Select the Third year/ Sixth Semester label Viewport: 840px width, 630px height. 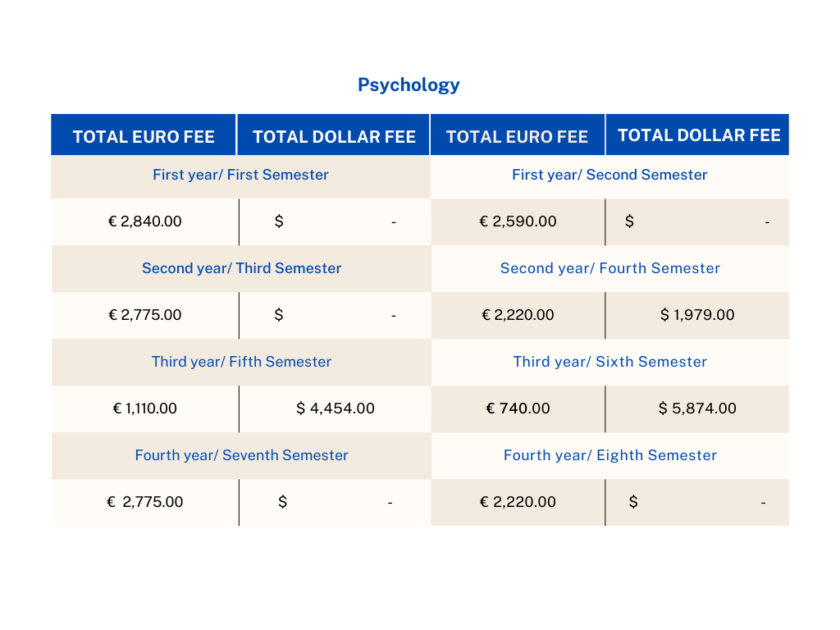(x=610, y=362)
